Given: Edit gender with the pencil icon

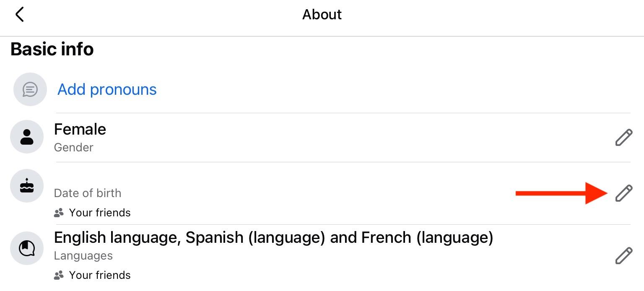Looking at the screenshot, I should click(623, 138).
